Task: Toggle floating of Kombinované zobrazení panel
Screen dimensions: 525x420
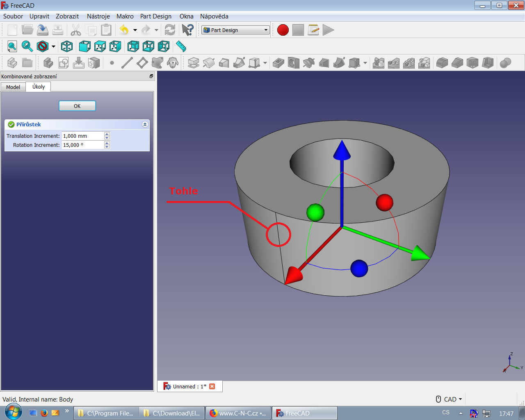Action: (x=151, y=76)
